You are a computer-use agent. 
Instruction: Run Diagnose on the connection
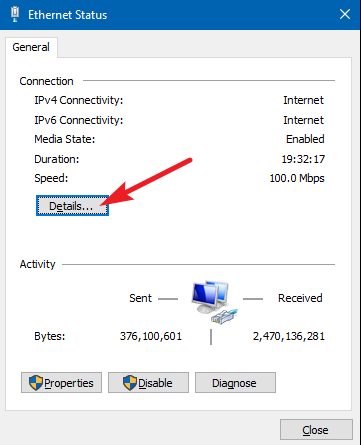(x=235, y=383)
